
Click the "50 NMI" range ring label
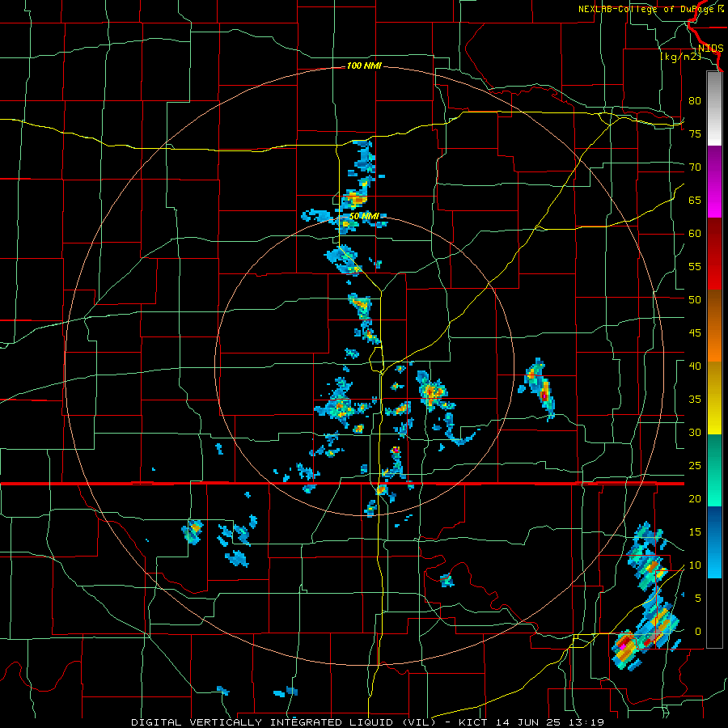(x=364, y=216)
